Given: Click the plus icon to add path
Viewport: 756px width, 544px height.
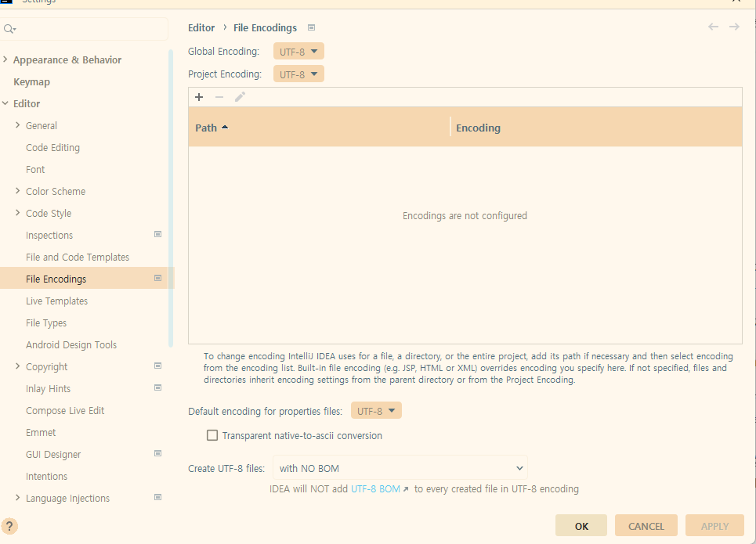Looking at the screenshot, I should pyautogui.click(x=199, y=97).
